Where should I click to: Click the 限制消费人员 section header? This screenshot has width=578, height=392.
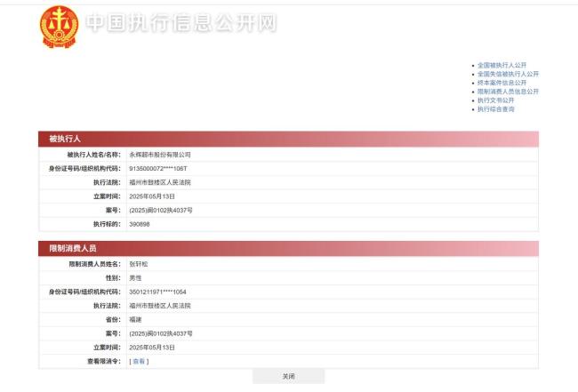pos(72,249)
